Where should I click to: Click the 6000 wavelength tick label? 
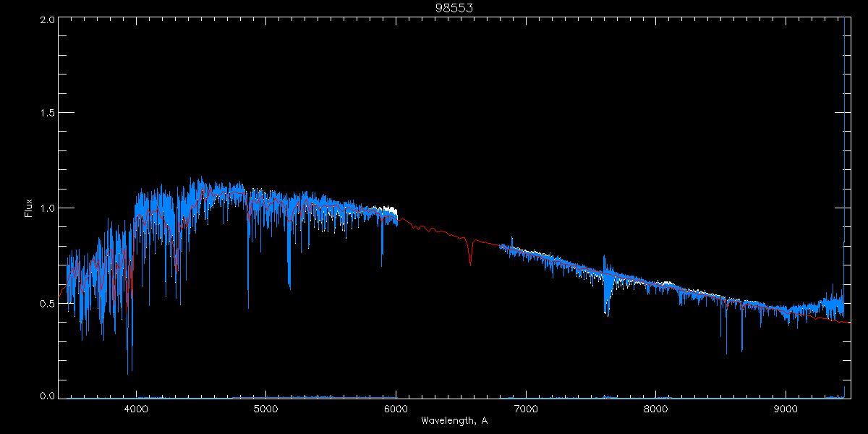396,409
